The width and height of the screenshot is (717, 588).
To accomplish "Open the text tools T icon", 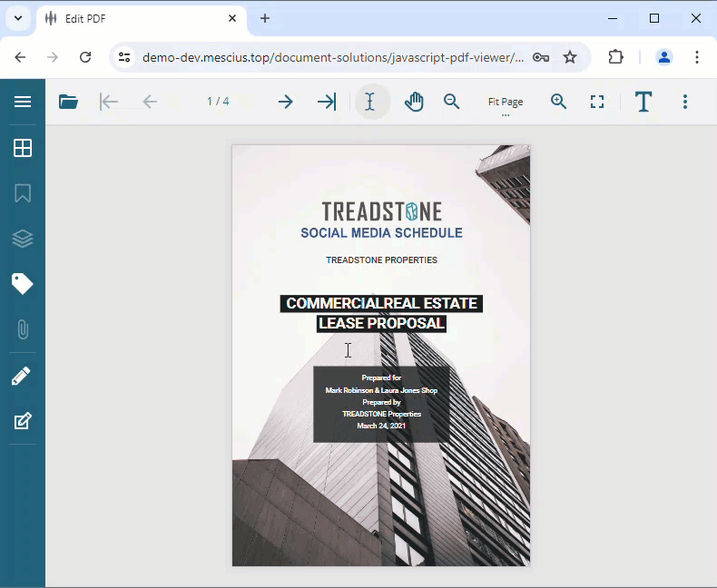I will pyautogui.click(x=643, y=102).
